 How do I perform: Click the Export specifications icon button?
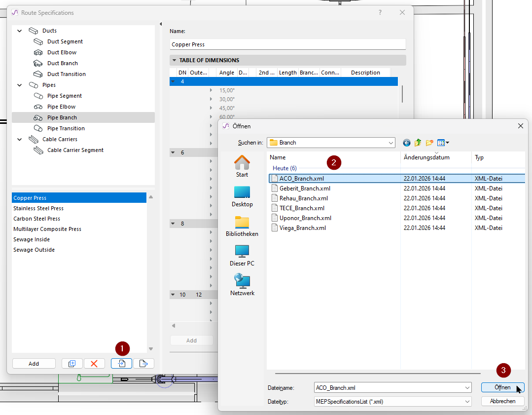click(x=143, y=363)
